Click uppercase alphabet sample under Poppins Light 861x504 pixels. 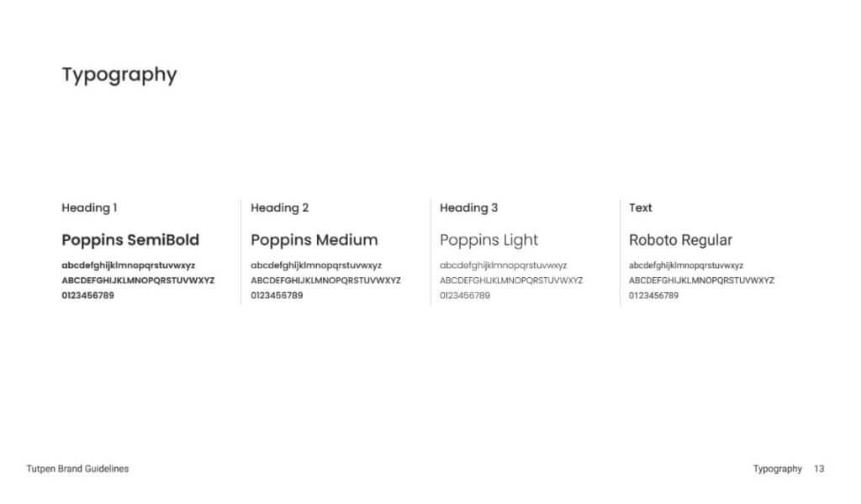(511, 281)
